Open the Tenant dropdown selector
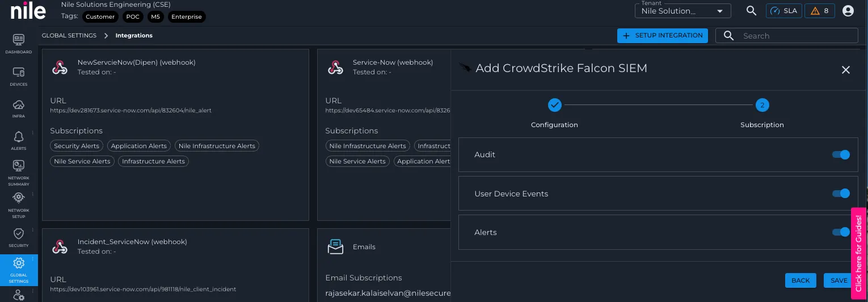Screen dimensions: 868x302 click(683, 11)
